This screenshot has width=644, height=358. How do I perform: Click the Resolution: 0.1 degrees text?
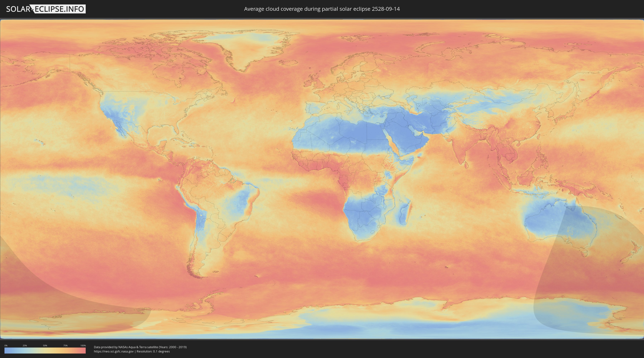pos(153,351)
